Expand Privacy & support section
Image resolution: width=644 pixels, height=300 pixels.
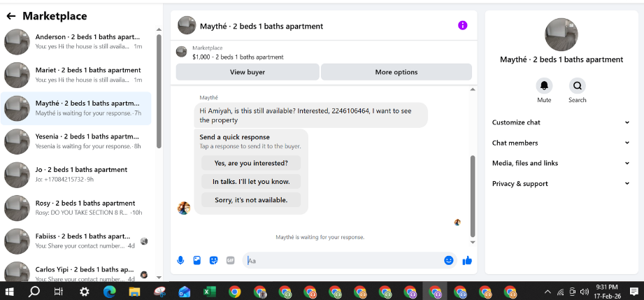561,184
